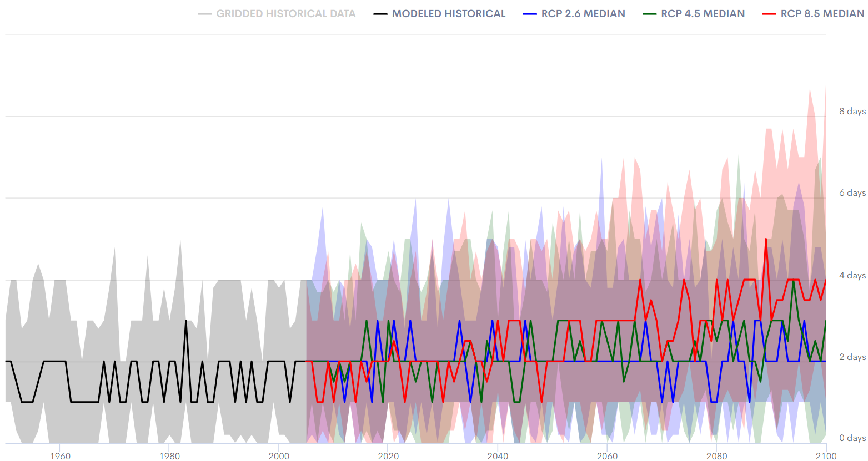Click the 2080 x-axis label
868x461 pixels.
click(x=716, y=456)
